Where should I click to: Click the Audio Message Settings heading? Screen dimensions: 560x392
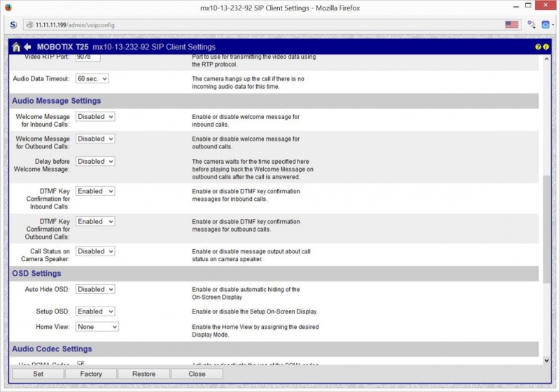point(57,101)
